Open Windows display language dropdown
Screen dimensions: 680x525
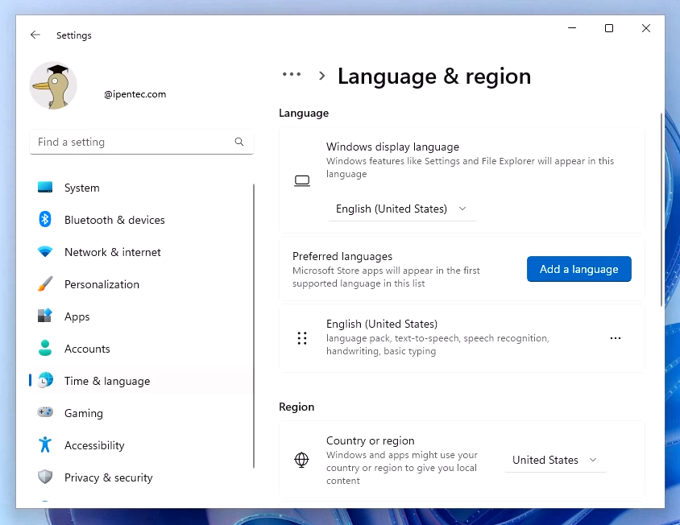[x=402, y=209]
